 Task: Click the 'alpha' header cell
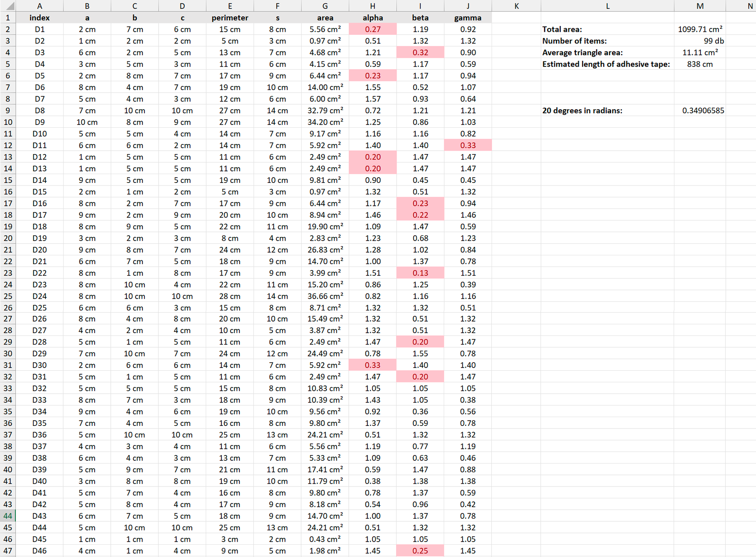click(372, 18)
